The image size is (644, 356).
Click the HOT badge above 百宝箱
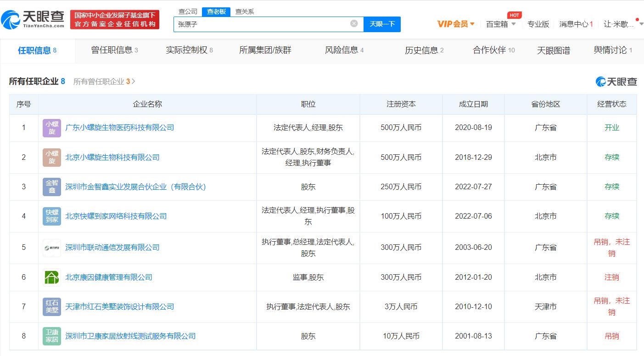[514, 15]
